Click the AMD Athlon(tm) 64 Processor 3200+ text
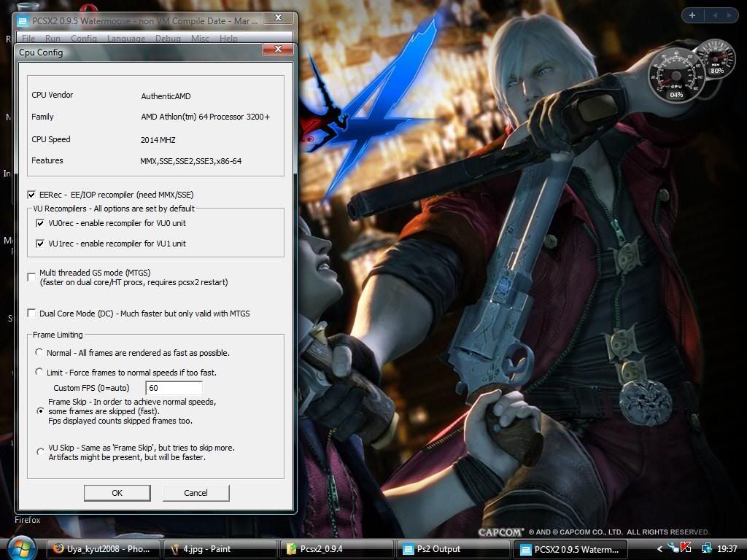Viewport: 747px width, 560px height. pyautogui.click(x=205, y=117)
